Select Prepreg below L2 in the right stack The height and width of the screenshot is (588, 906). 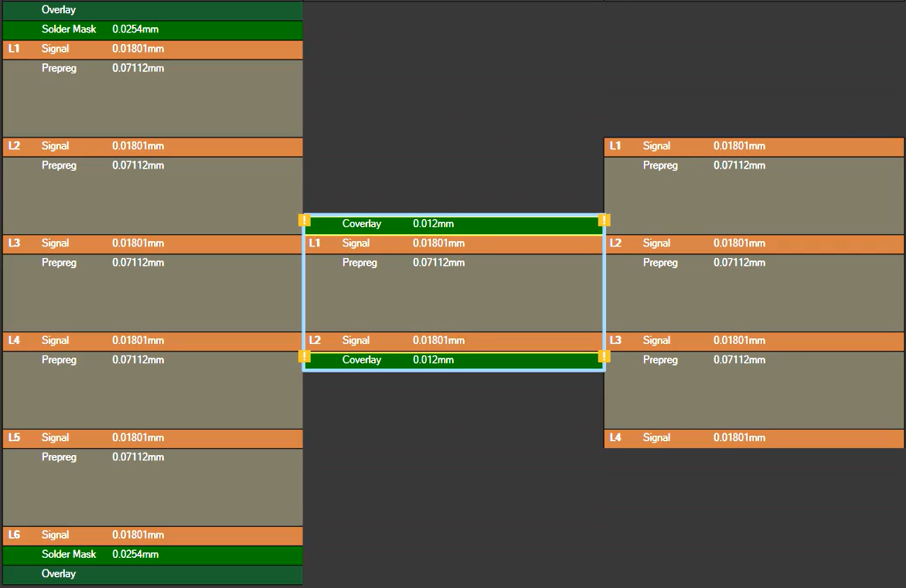[754, 293]
